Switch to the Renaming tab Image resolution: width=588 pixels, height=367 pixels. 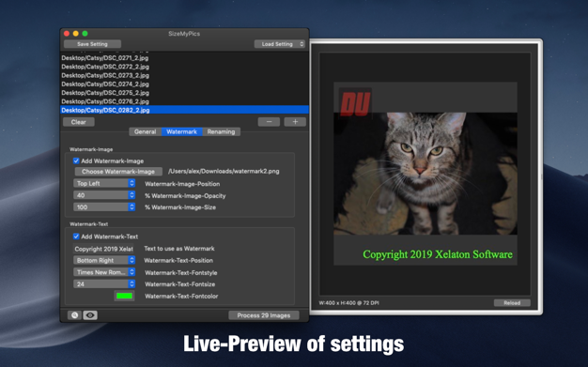coord(222,131)
